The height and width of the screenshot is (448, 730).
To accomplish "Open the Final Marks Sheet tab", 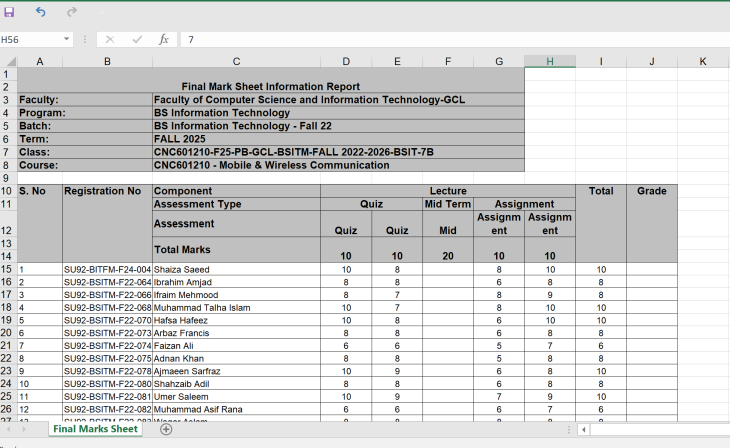I will (95, 429).
